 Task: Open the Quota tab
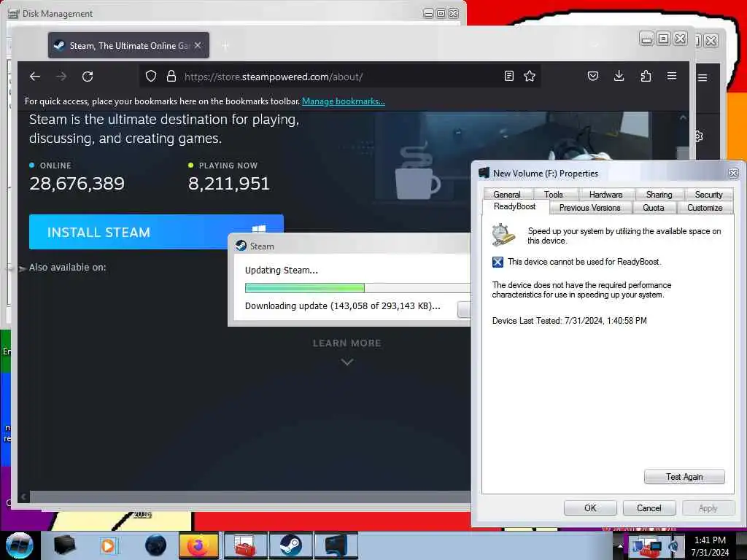click(653, 208)
